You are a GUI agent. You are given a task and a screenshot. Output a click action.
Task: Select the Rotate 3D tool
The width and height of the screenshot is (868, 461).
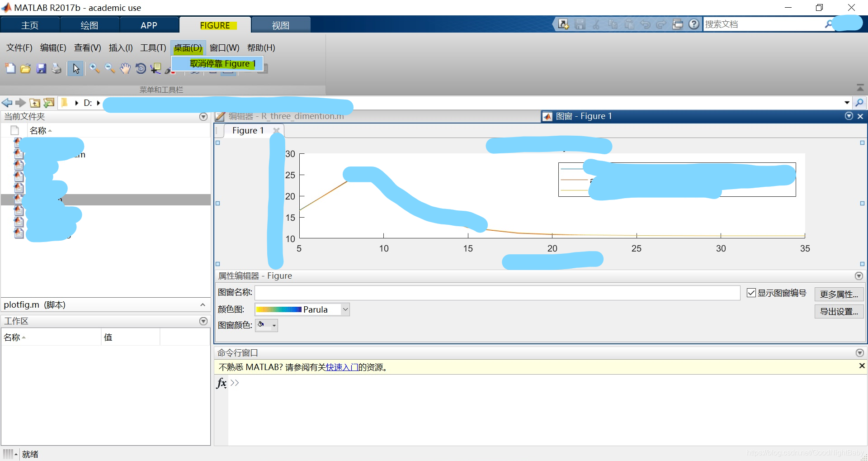click(x=141, y=68)
